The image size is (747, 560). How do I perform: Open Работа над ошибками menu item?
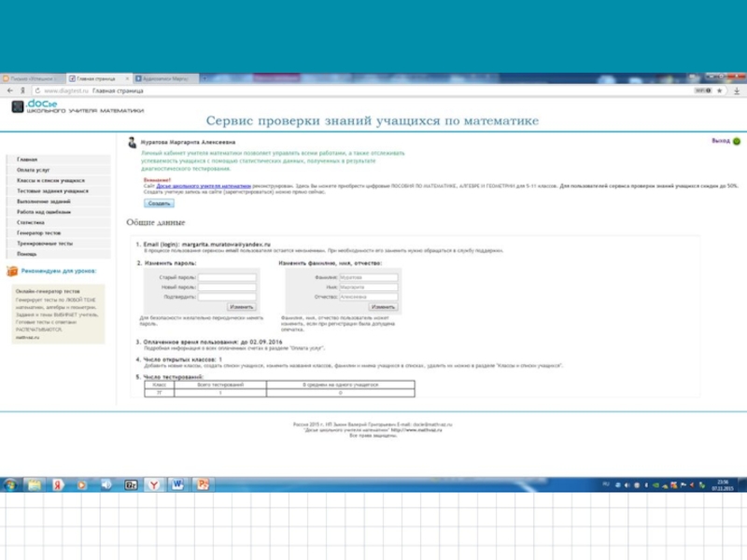(59, 212)
